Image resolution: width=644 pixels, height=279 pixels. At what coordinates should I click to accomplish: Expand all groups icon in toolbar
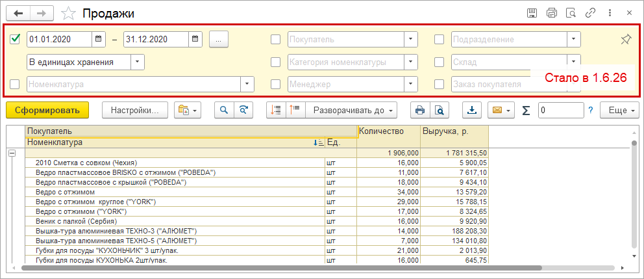295,111
